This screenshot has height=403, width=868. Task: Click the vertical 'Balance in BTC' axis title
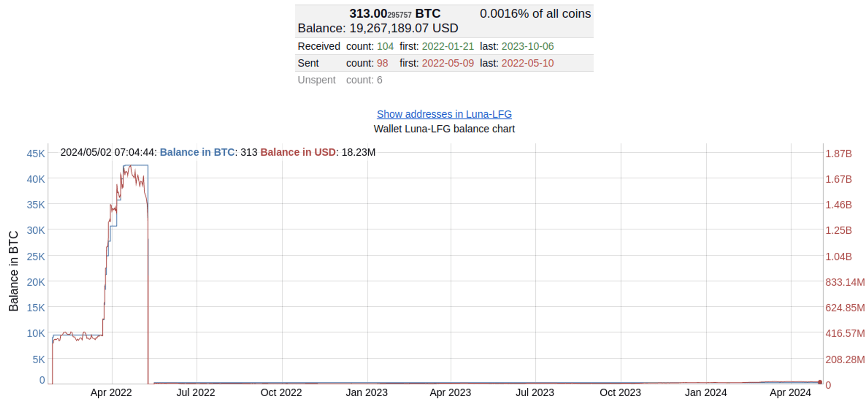click(x=13, y=271)
